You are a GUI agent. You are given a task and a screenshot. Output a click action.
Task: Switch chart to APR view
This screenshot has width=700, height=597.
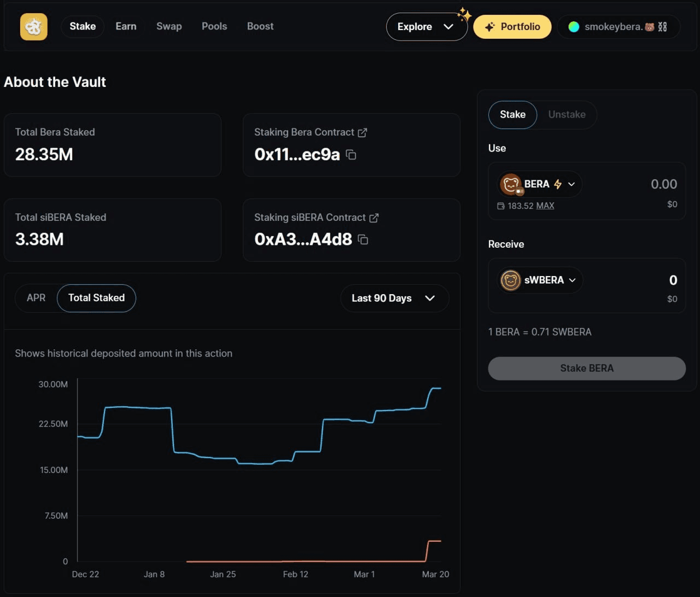36,298
